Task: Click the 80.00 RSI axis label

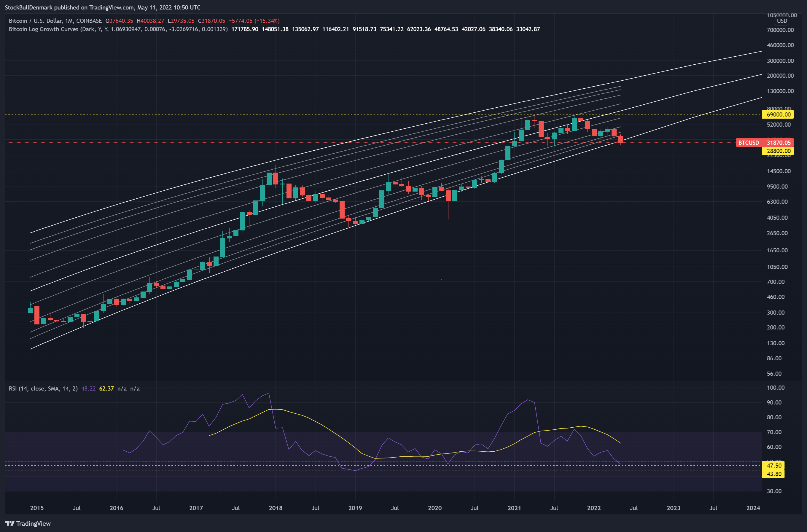Action: point(774,417)
